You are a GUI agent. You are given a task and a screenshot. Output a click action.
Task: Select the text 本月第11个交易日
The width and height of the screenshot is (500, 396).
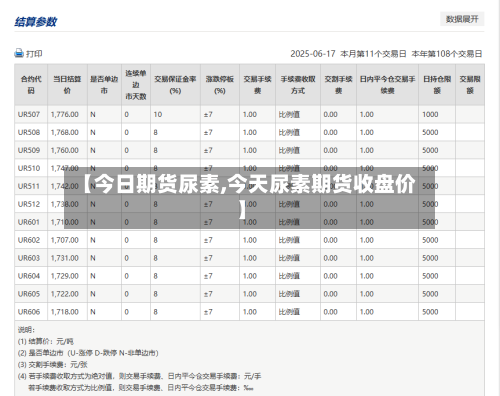pos(373,54)
